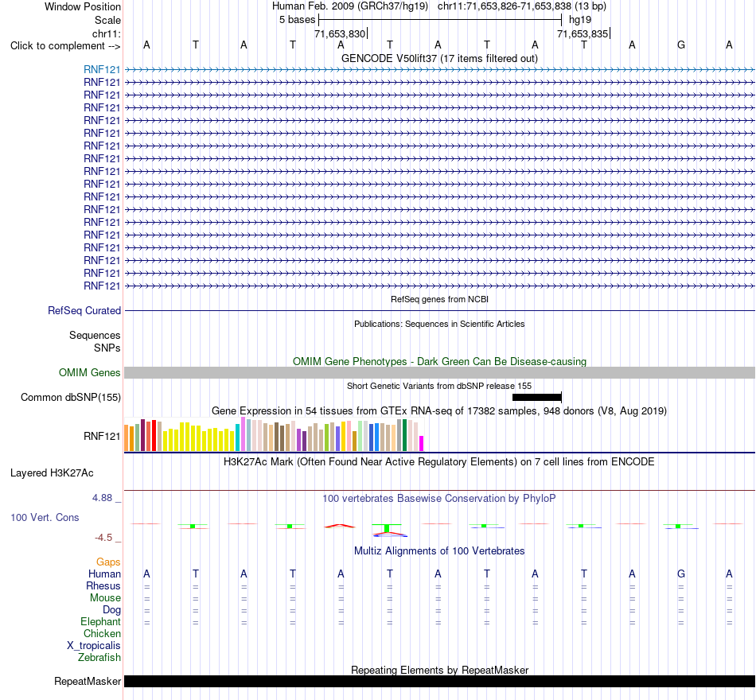Image resolution: width=756 pixels, height=700 pixels.
Task: Select the Zebrafish species row label
Action: [99, 658]
